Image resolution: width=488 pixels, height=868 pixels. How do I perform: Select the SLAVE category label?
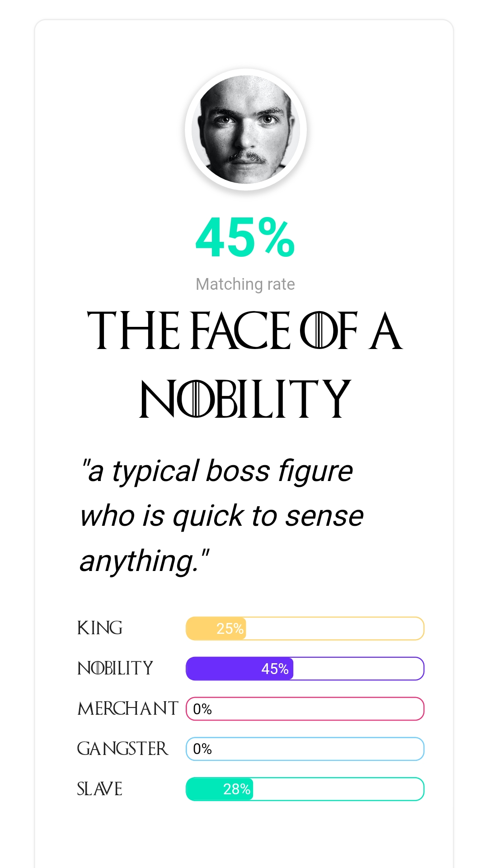tap(99, 789)
